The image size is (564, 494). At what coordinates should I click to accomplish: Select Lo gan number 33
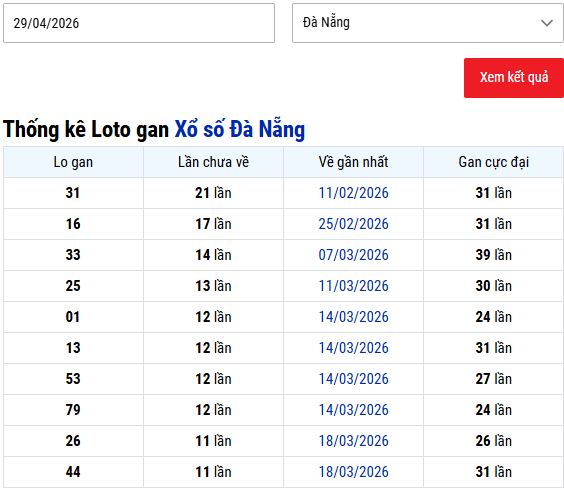click(73, 255)
